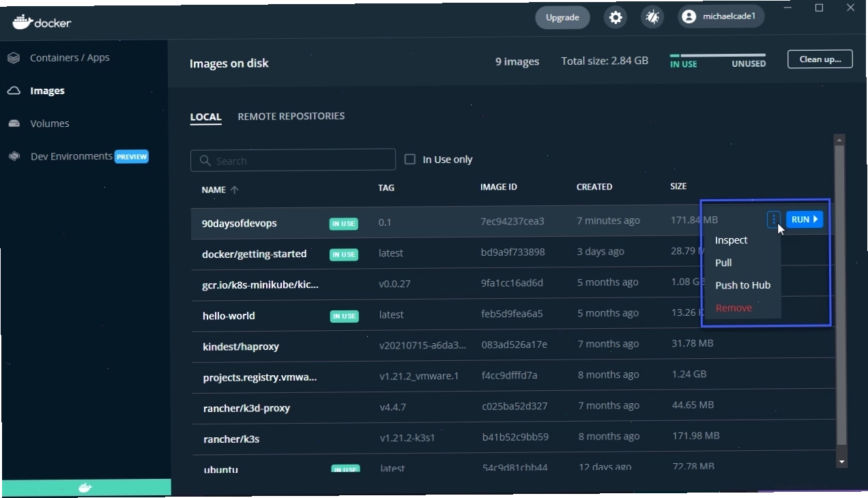Screen dimensions: 868x498
Task: Open the settings gear icon
Action: (616, 18)
